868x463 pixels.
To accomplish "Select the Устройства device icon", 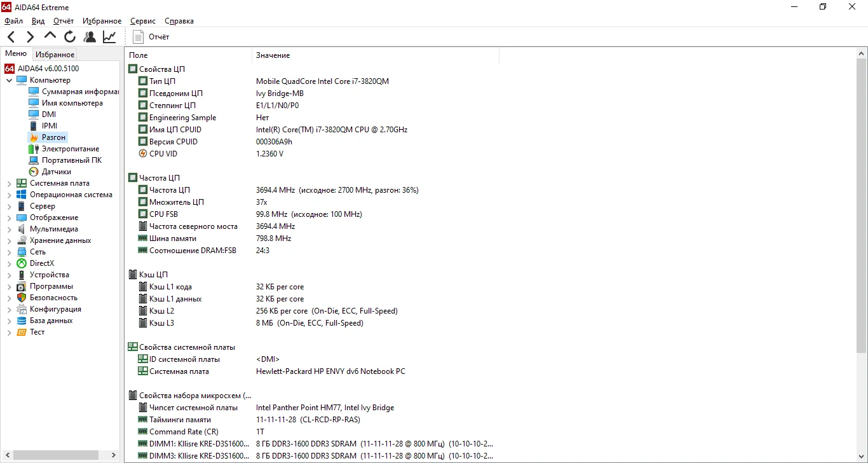I will pyautogui.click(x=22, y=275).
